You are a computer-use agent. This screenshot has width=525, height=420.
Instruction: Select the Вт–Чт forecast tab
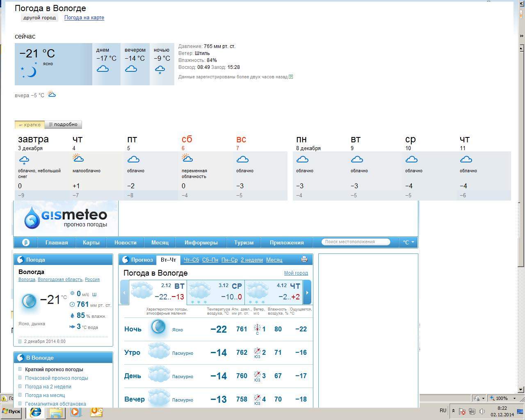click(x=168, y=260)
